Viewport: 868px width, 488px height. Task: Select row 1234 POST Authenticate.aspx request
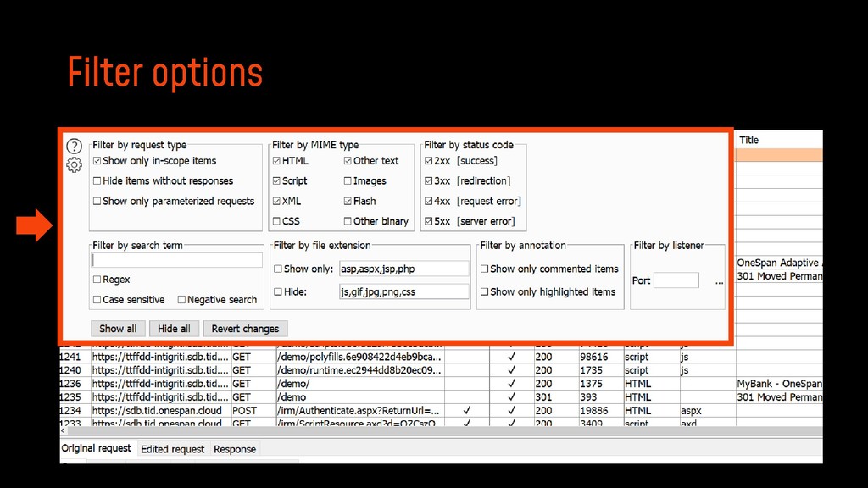coord(441,411)
